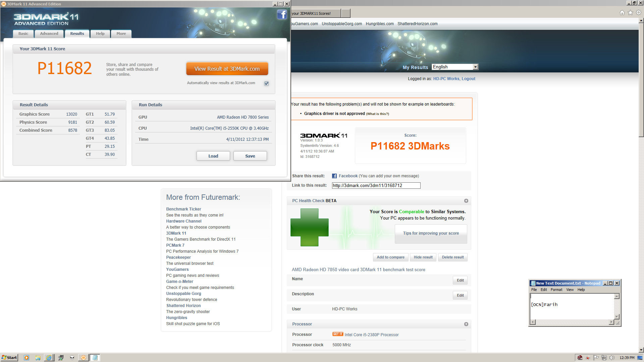Open Internet Explorer from taskbar
644x362 pixels.
pyautogui.click(x=49, y=358)
